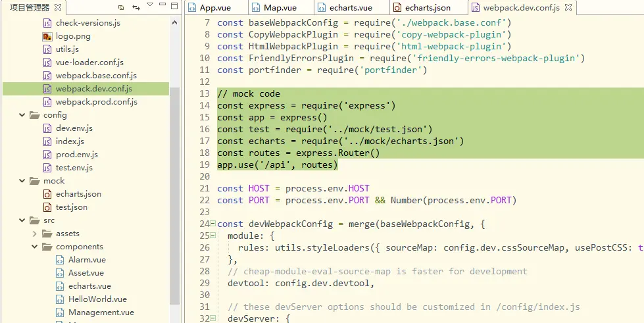The image size is (644, 323).
Task: Maximize the project manager panel
Action: 174,6
